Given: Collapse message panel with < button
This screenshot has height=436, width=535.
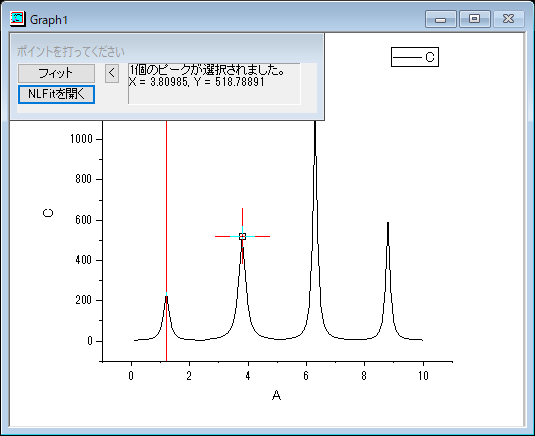Looking at the screenshot, I should (x=112, y=73).
